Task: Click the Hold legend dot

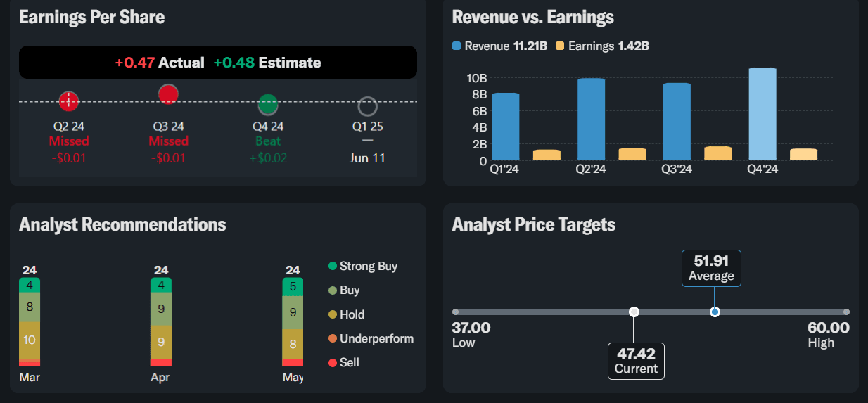Action: click(333, 314)
